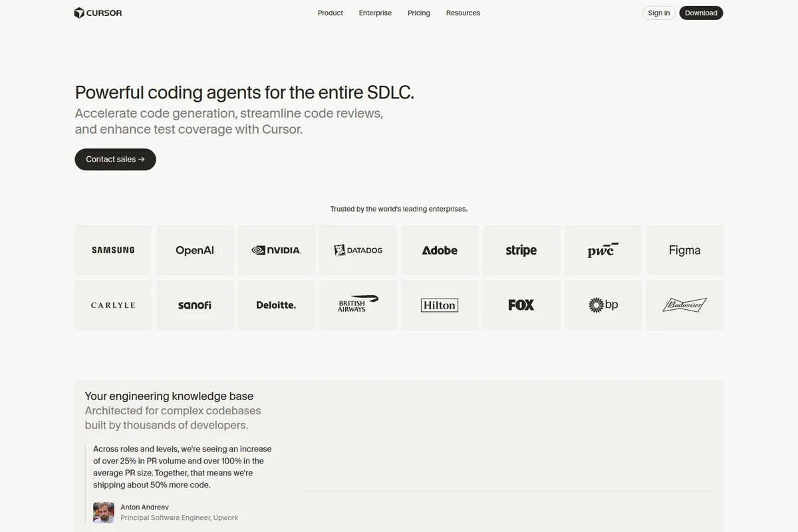Select the British Airways logo tile
The width and height of the screenshot is (798, 532).
point(358,305)
